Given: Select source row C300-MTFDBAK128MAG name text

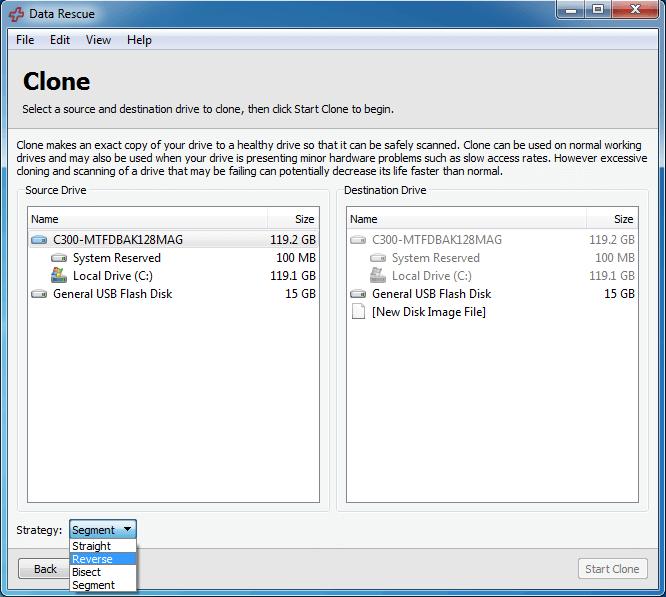Looking at the screenshot, I should point(118,240).
